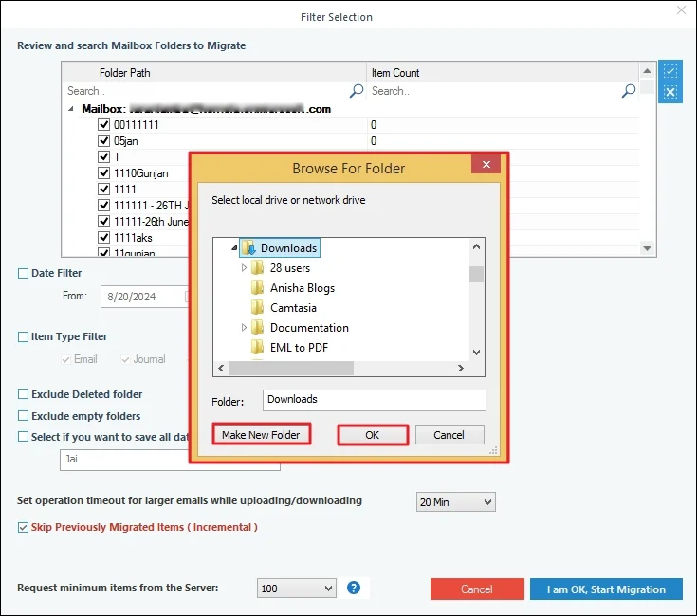
Task: Click the Documentation folder icon
Action: [x=257, y=327]
